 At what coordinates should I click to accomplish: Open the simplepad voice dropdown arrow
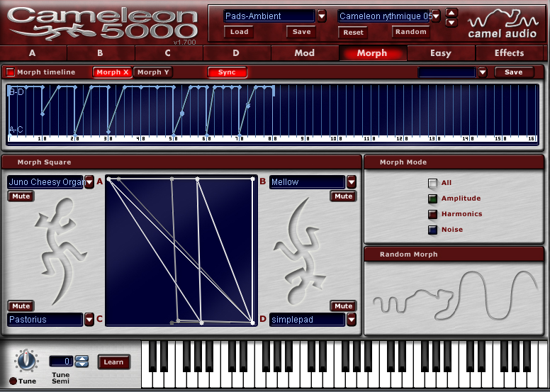click(x=352, y=320)
